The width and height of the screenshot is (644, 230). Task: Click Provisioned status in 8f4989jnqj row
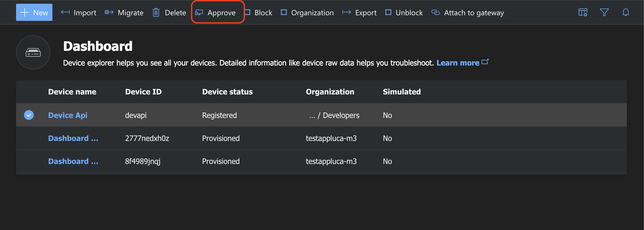tap(221, 161)
